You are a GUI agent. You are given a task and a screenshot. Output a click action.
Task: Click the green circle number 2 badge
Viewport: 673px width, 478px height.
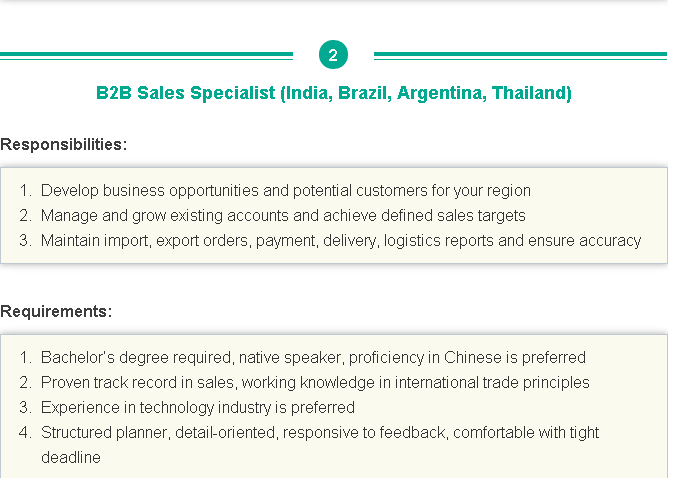pyautogui.click(x=333, y=54)
